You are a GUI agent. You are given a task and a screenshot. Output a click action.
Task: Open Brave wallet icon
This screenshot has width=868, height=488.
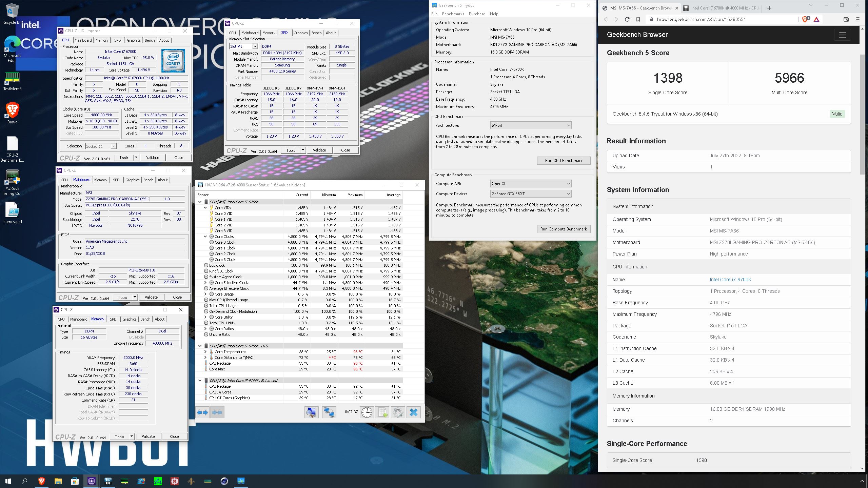pos(846,19)
